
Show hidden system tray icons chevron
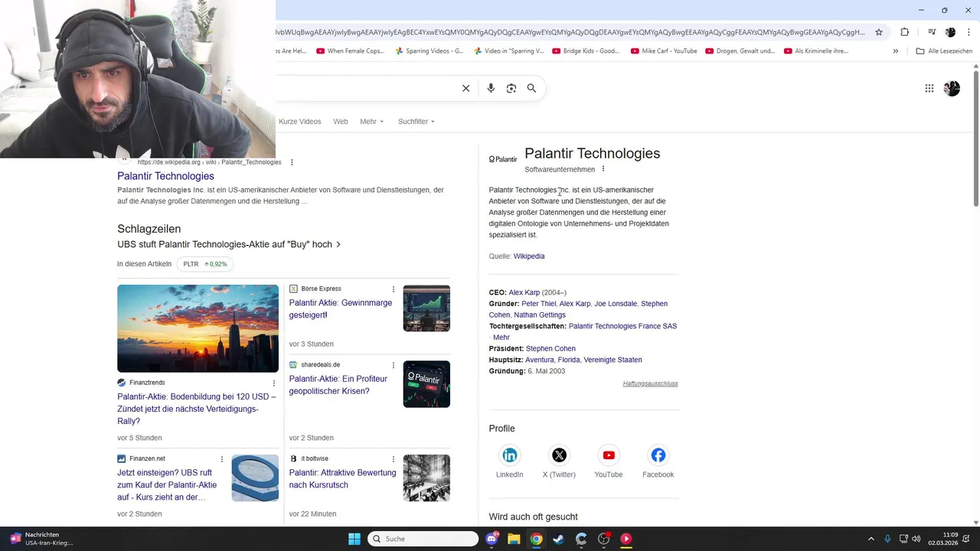(872, 539)
